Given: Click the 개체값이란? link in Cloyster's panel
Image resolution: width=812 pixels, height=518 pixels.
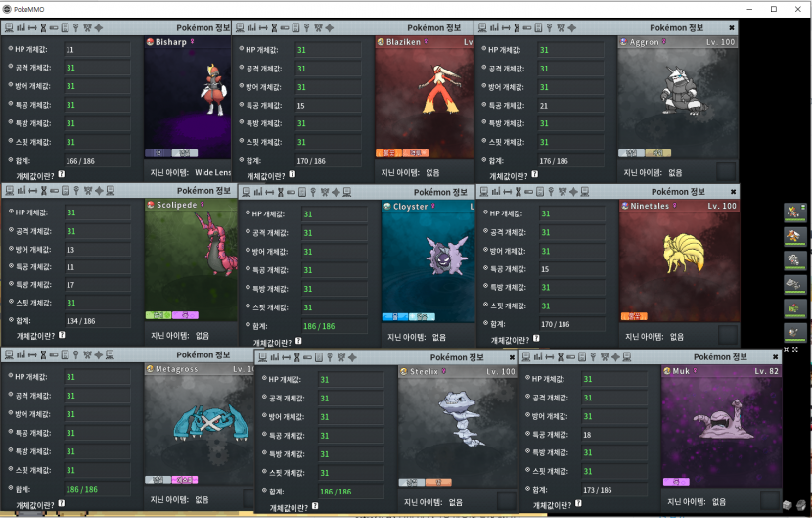Looking at the screenshot, I should click(x=270, y=343).
